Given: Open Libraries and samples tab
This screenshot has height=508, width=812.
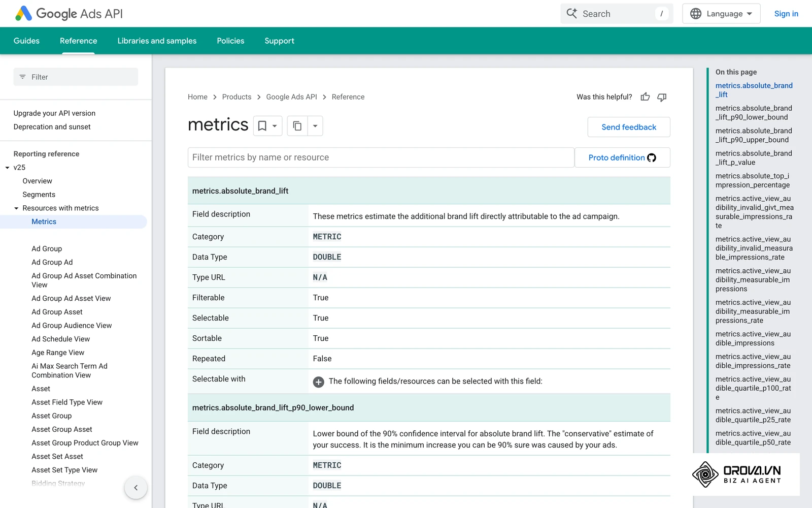Looking at the screenshot, I should pyautogui.click(x=157, y=41).
